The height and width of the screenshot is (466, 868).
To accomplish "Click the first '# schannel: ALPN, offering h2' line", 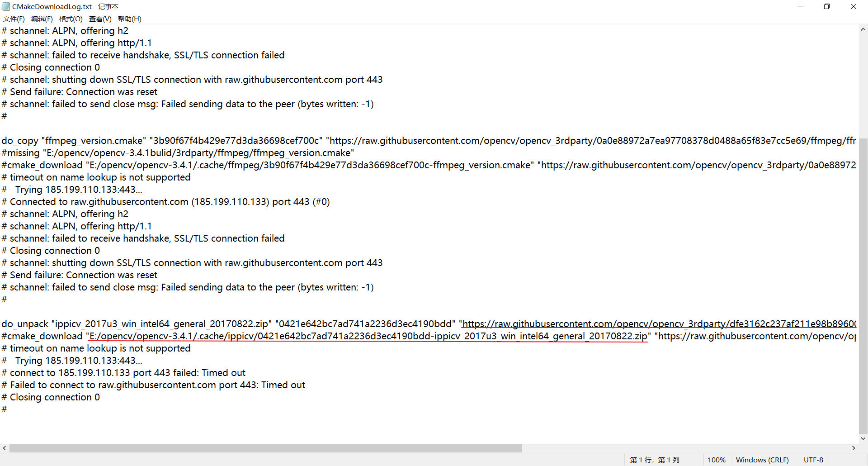I will [x=65, y=31].
